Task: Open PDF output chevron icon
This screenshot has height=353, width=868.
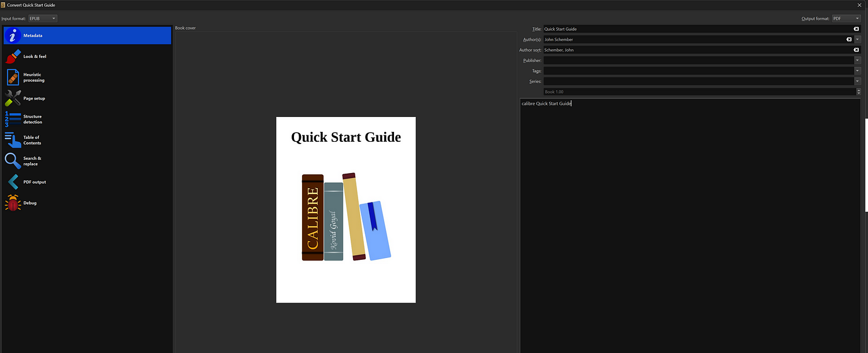Action: tap(13, 182)
